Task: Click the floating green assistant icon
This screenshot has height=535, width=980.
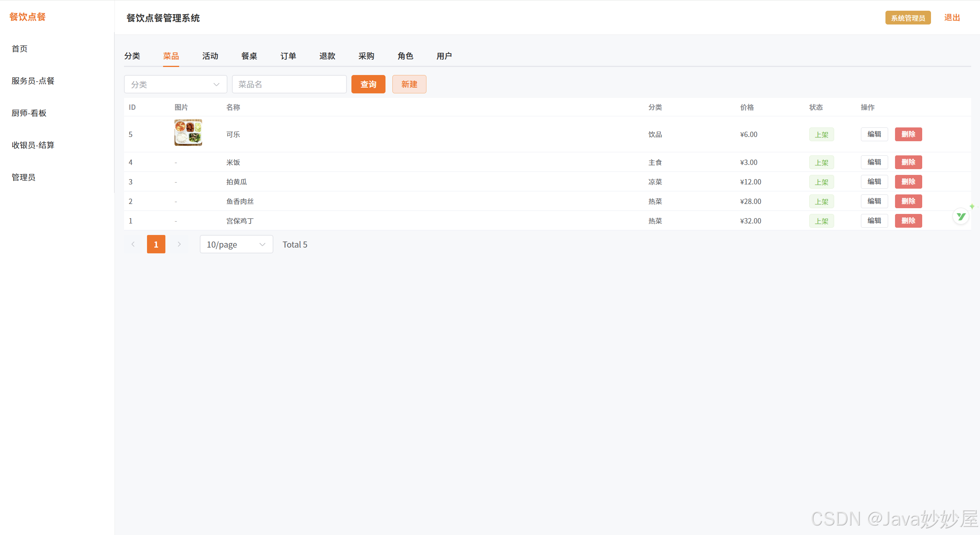Action: coord(960,217)
